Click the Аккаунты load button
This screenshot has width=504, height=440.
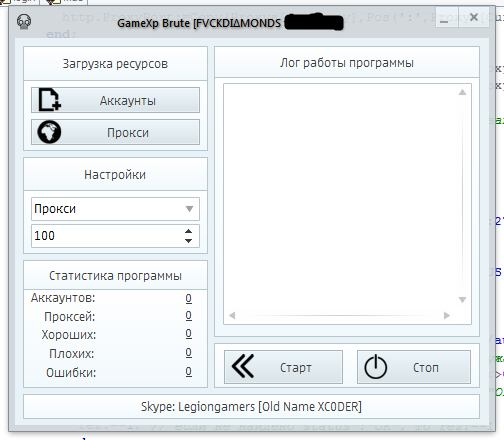(x=115, y=100)
